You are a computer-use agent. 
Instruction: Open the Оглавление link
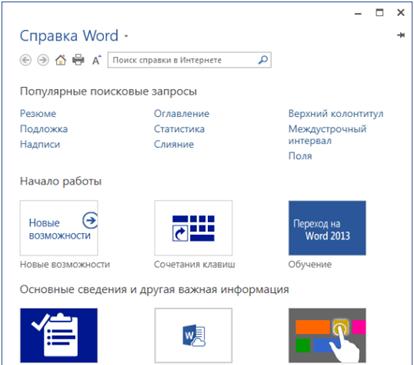coord(182,113)
